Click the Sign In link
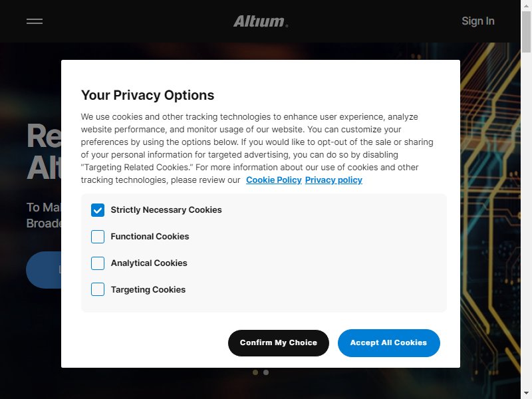Viewport: 532px width, 399px height. 477,21
